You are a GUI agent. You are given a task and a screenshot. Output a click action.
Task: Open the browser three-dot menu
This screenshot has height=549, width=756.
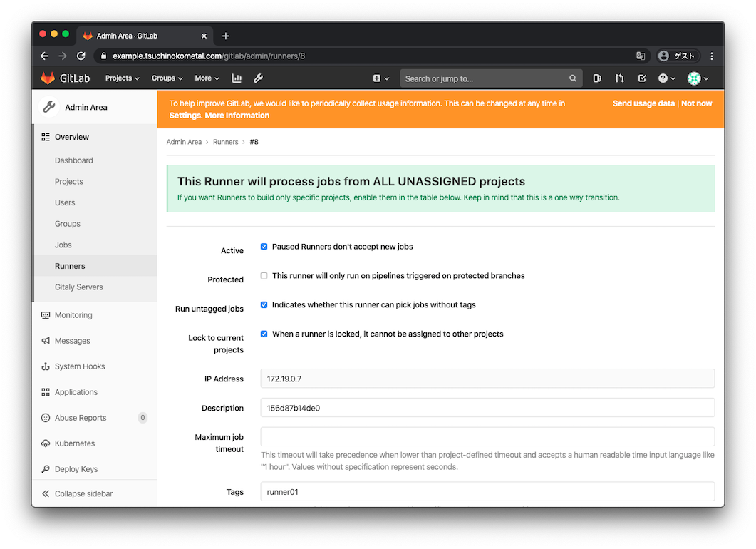(x=712, y=56)
